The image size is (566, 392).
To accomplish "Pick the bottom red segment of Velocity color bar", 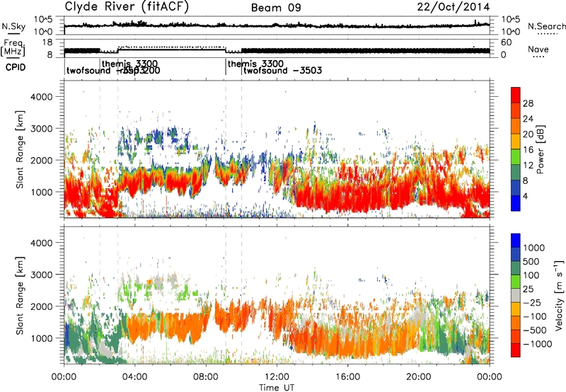I will coord(516,350).
